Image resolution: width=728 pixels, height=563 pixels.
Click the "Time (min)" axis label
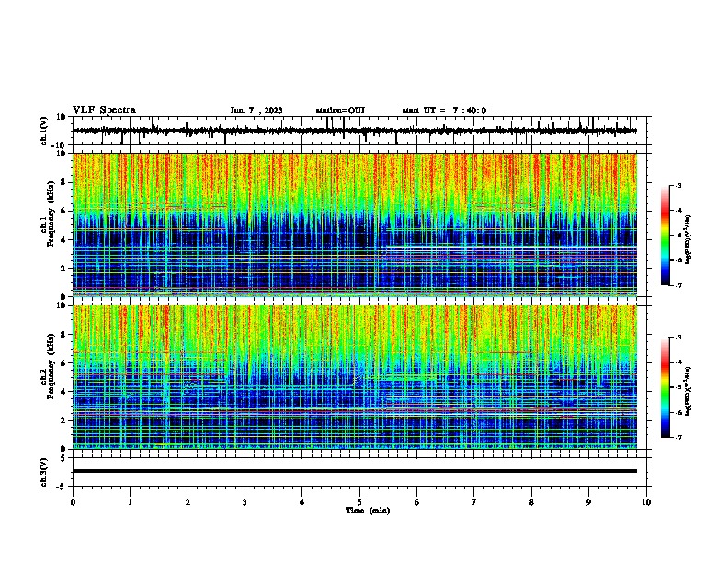tap(368, 511)
